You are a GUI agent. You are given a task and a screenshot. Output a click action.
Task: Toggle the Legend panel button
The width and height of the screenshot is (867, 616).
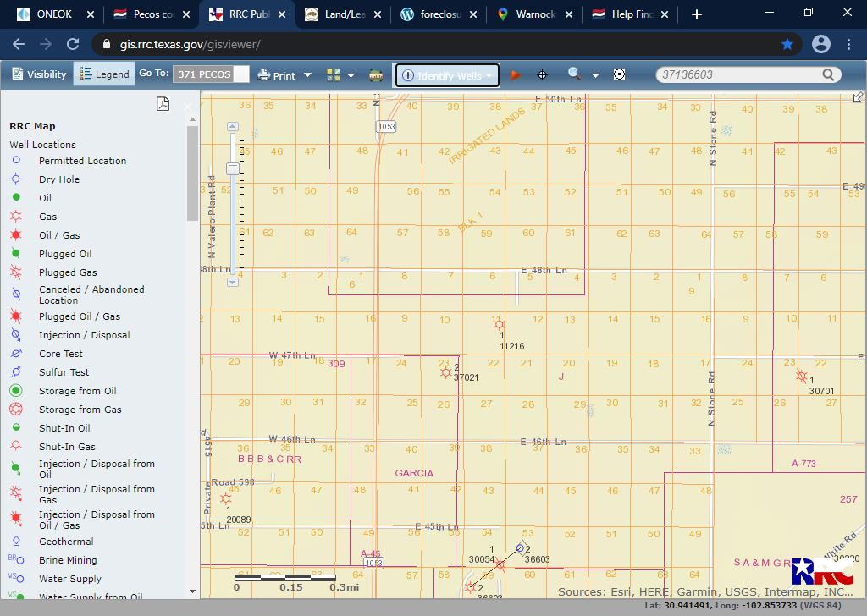[x=104, y=74]
